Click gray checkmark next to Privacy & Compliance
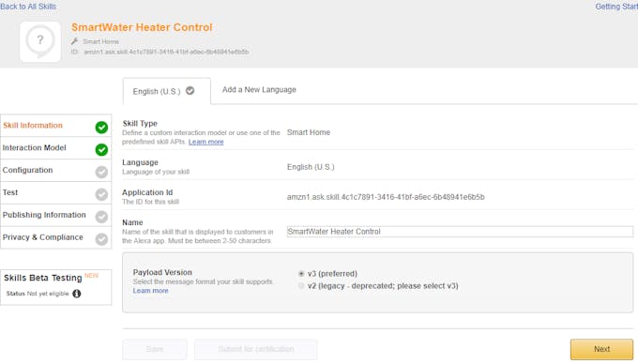Viewport: 638px width, 364px height. point(101,239)
